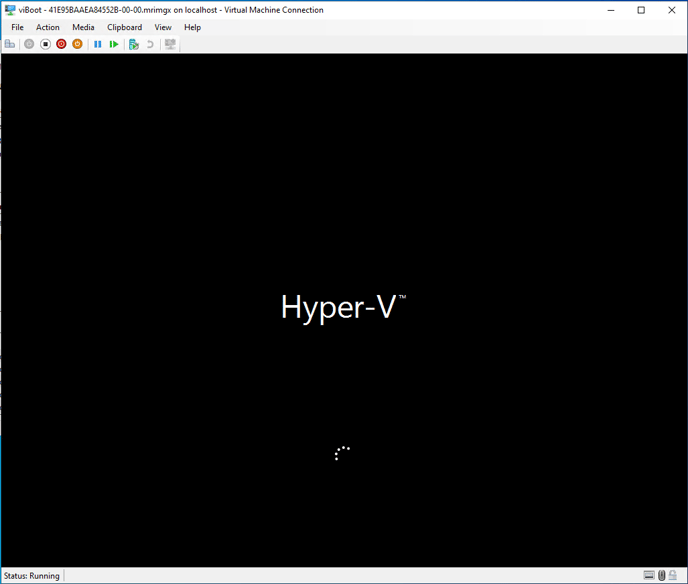Pause the virtual machine
688x584 pixels.
tap(98, 44)
